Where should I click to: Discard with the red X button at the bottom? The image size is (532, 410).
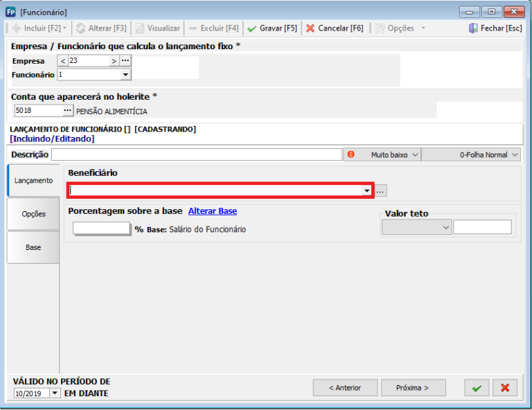[x=505, y=388]
